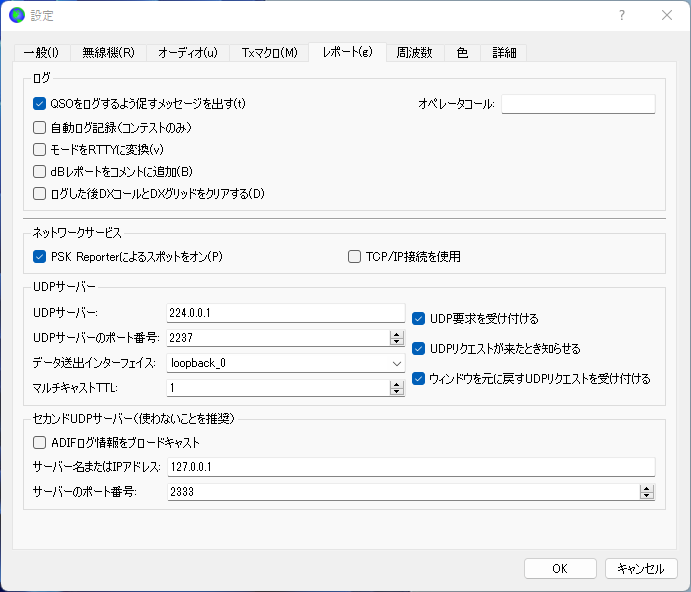Click the UDPサーバー: label

[66, 313]
